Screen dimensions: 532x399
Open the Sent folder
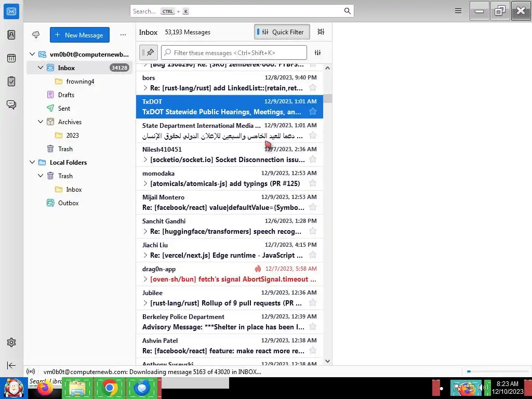point(79,109)
